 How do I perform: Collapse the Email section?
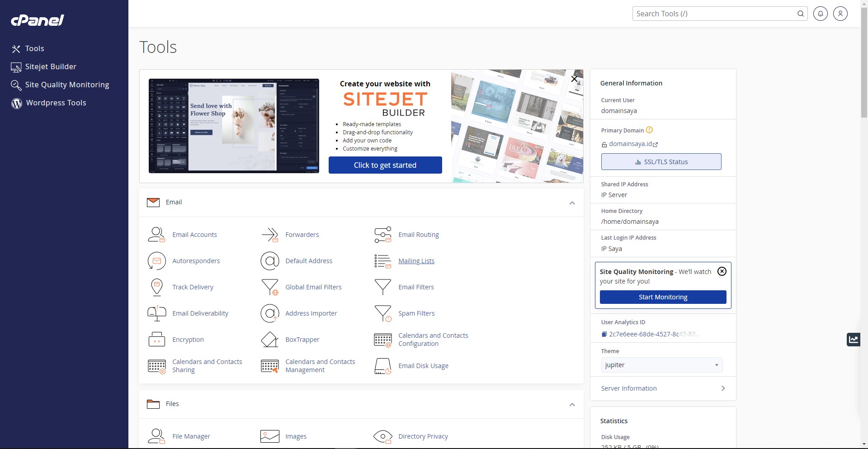572,203
